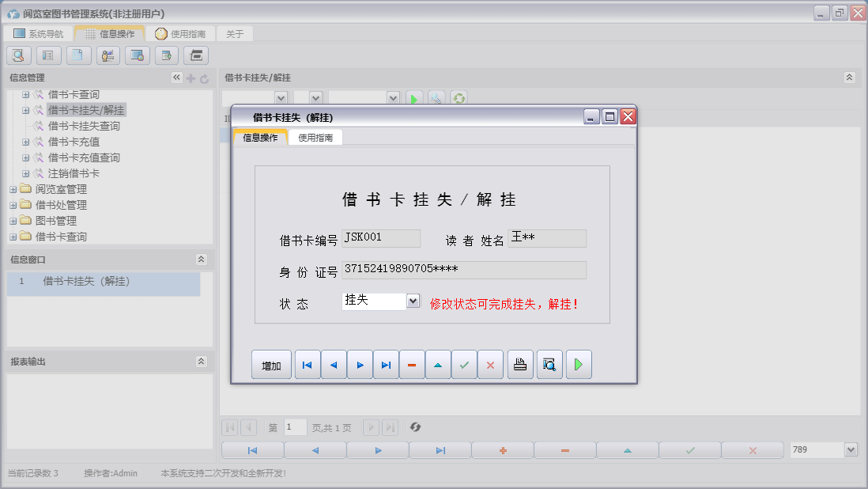Select the search query toolbar icon
Screen dimensions: 868x489
[x=17, y=55]
